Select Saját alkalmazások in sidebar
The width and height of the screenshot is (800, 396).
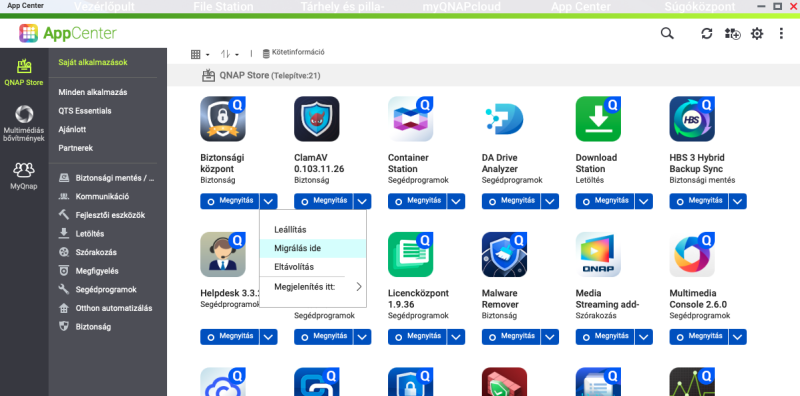tap(93, 62)
